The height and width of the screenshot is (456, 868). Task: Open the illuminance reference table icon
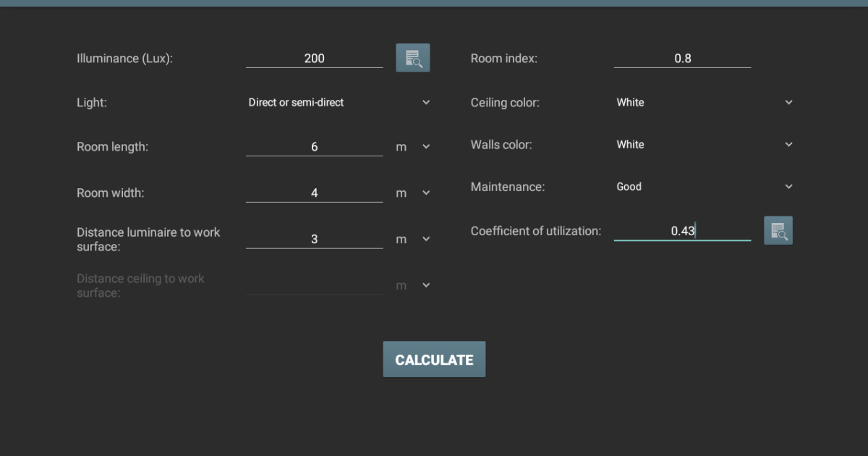412,57
